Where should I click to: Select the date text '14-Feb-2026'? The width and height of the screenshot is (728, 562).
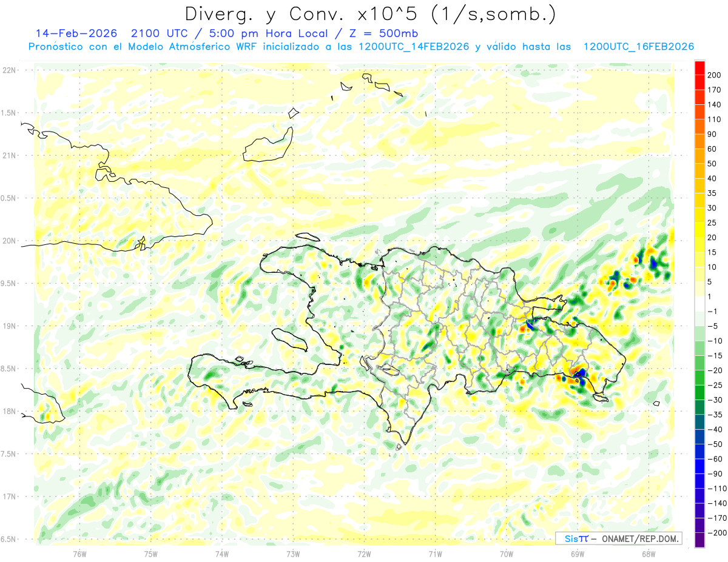[76, 33]
